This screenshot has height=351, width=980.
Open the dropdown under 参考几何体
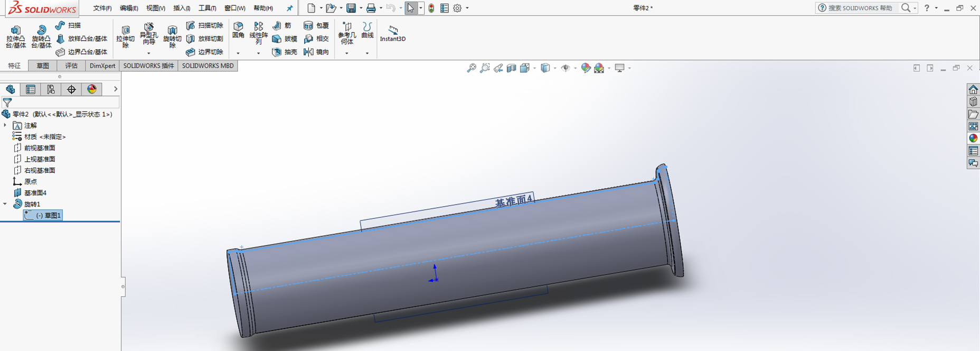click(x=347, y=53)
